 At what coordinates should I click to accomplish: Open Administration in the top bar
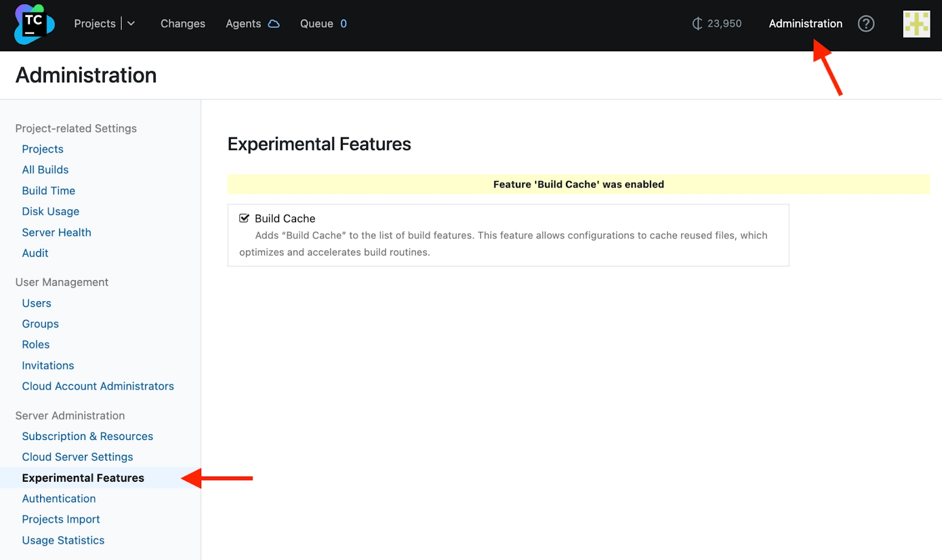click(x=805, y=24)
